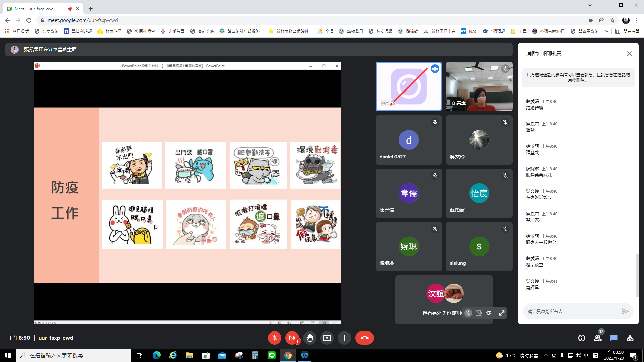Open the activities shapes icon

coord(630,338)
